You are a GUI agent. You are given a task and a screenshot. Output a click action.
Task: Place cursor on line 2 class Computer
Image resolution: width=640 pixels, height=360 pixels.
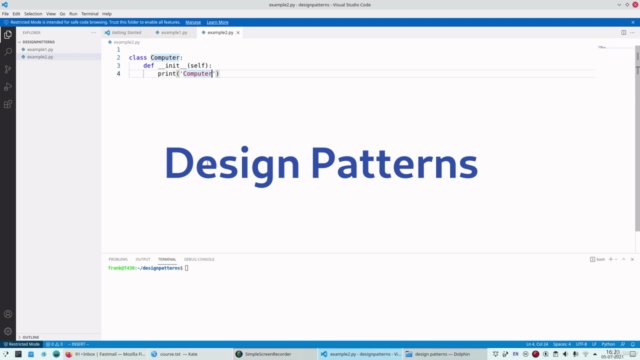pos(156,58)
